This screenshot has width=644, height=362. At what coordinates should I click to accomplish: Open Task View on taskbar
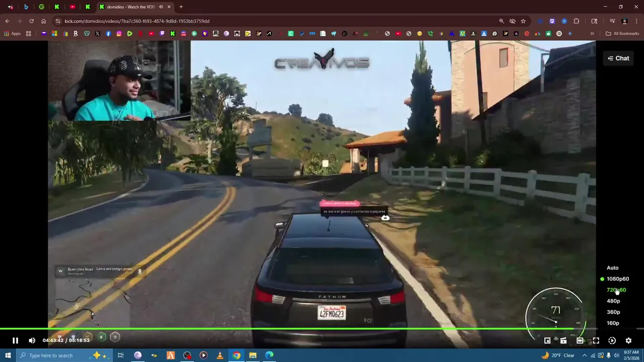pyautogui.click(x=121, y=355)
